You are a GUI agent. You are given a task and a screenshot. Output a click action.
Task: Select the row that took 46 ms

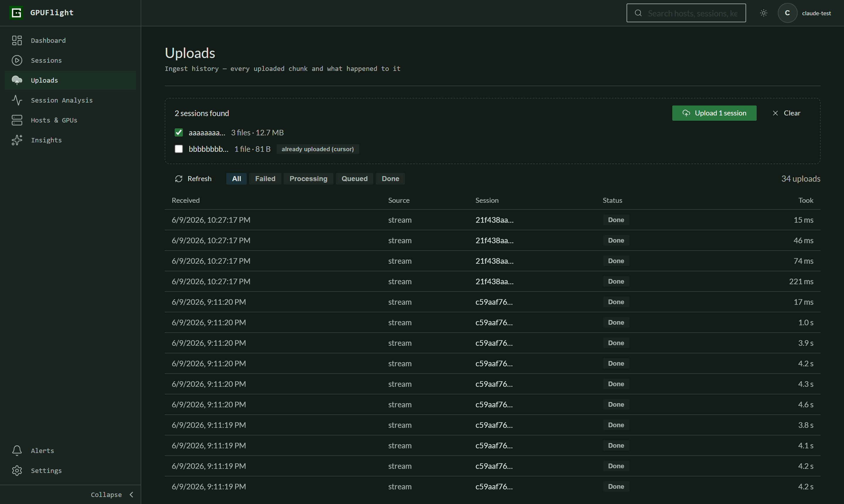[492, 241]
